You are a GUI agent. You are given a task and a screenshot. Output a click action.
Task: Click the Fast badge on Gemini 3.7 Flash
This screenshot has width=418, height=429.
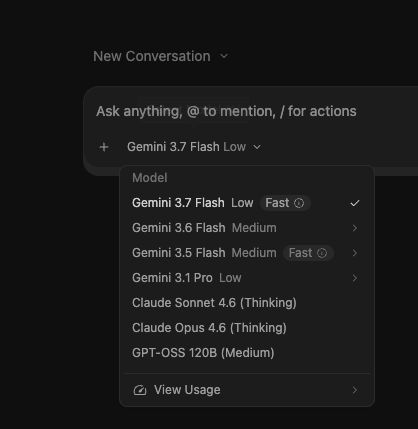coord(285,203)
